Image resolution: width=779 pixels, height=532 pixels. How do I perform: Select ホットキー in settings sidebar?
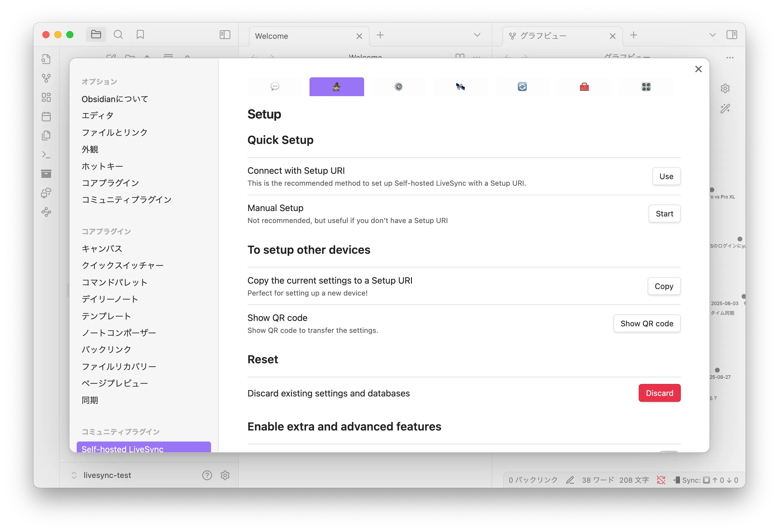click(102, 166)
